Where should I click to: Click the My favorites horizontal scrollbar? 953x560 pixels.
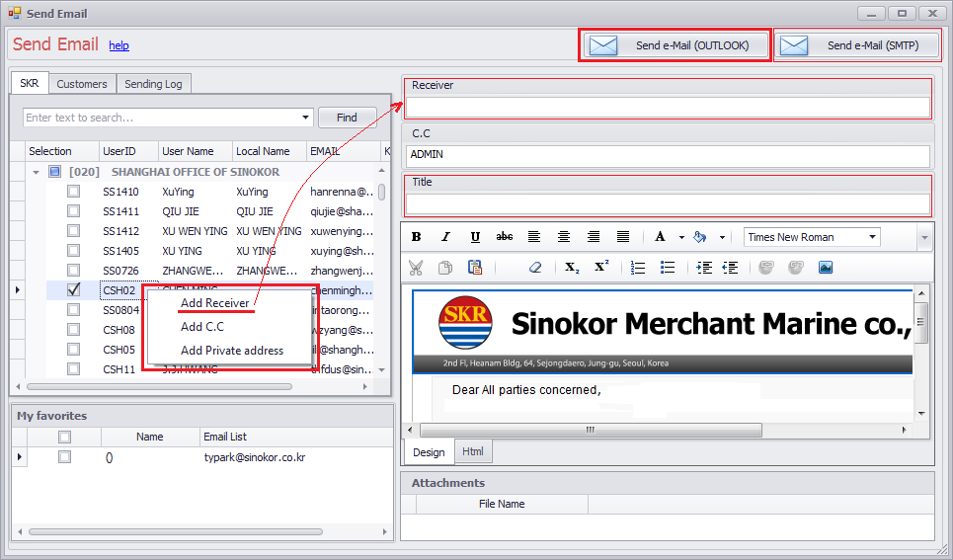click(x=176, y=531)
